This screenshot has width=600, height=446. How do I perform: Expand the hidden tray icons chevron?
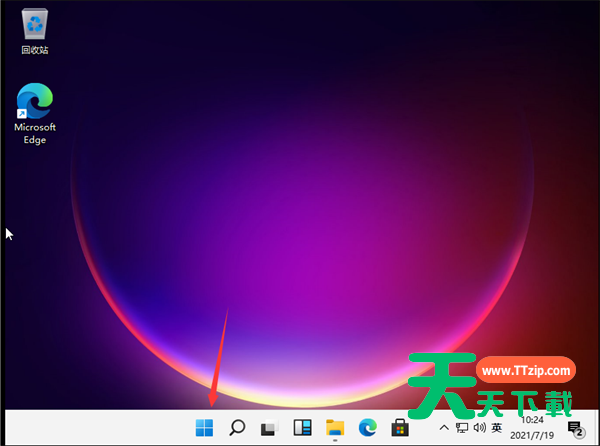(445, 428)
